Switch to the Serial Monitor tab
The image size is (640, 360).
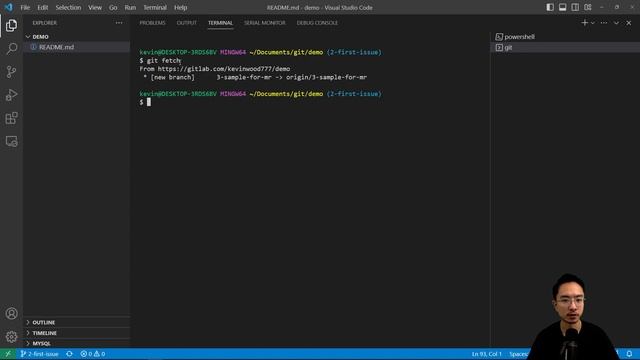(265, 23)
